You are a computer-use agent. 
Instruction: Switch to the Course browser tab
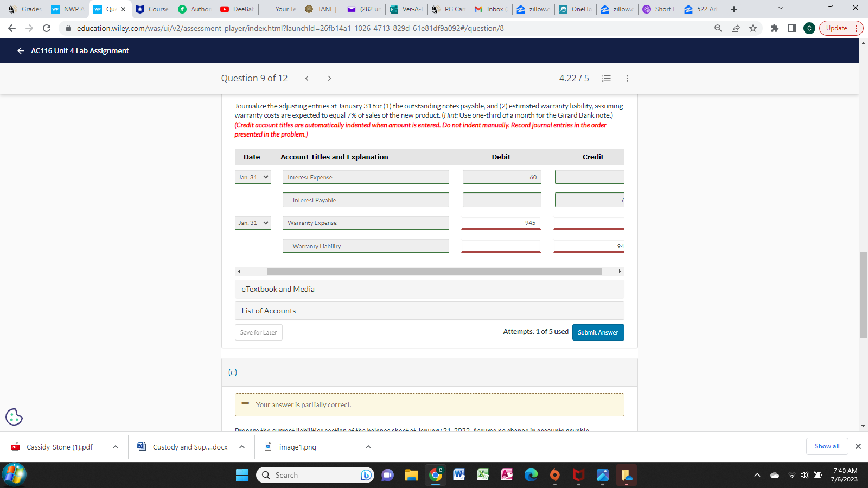[x=154, y=9]
